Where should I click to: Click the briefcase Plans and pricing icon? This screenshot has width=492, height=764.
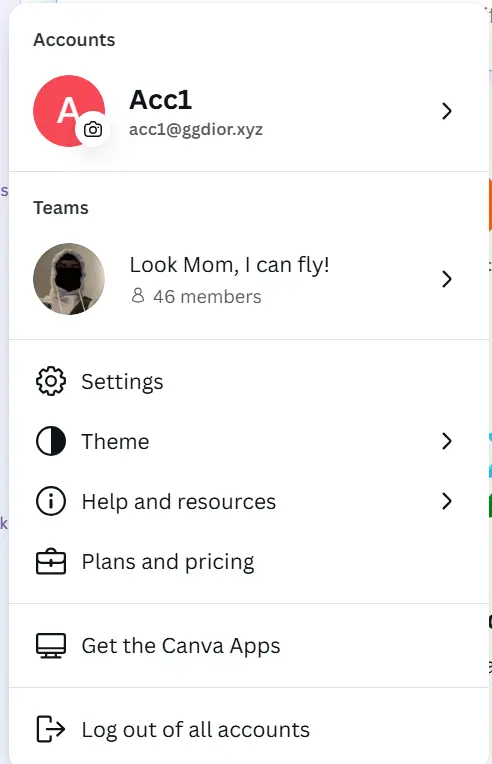point(51,562)
